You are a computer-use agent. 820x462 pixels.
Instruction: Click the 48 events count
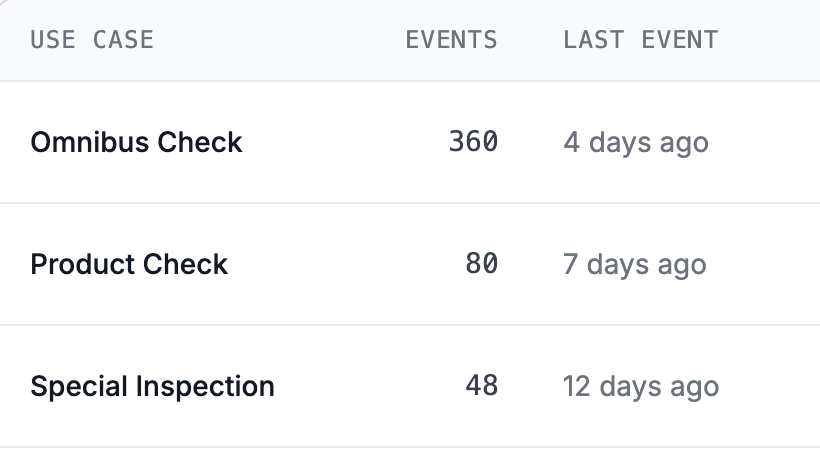coord(481,386)
